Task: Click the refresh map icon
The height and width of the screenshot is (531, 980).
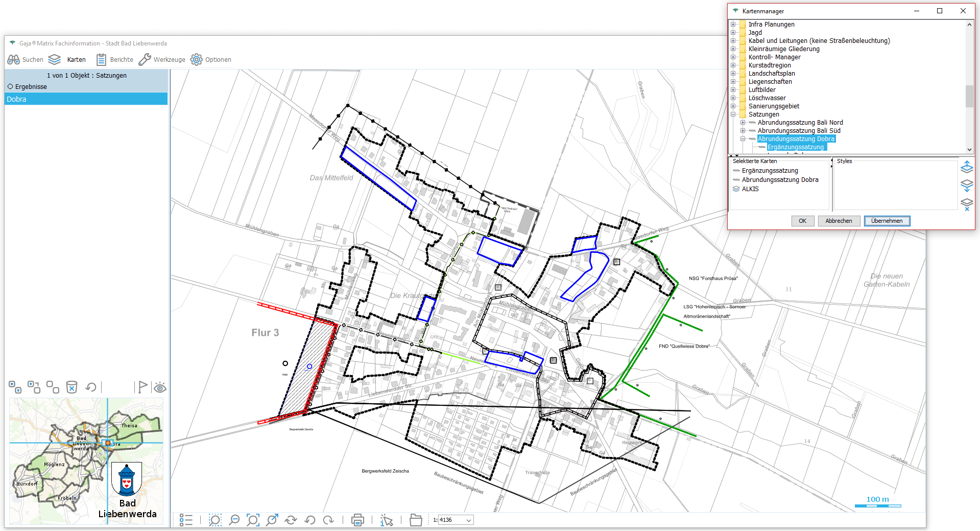Action: 291,520
